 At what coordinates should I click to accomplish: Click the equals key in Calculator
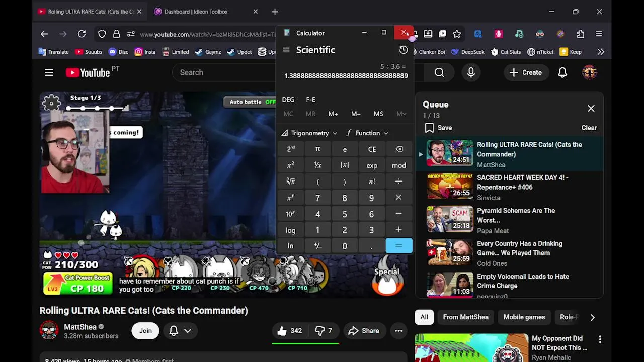coord(399,246)
